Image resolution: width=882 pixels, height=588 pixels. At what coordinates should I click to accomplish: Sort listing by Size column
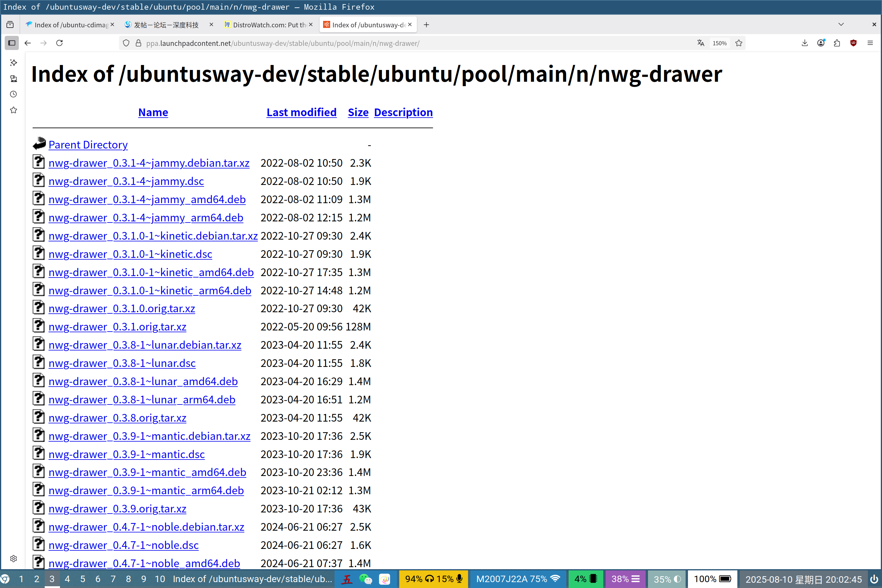[358, 112]
